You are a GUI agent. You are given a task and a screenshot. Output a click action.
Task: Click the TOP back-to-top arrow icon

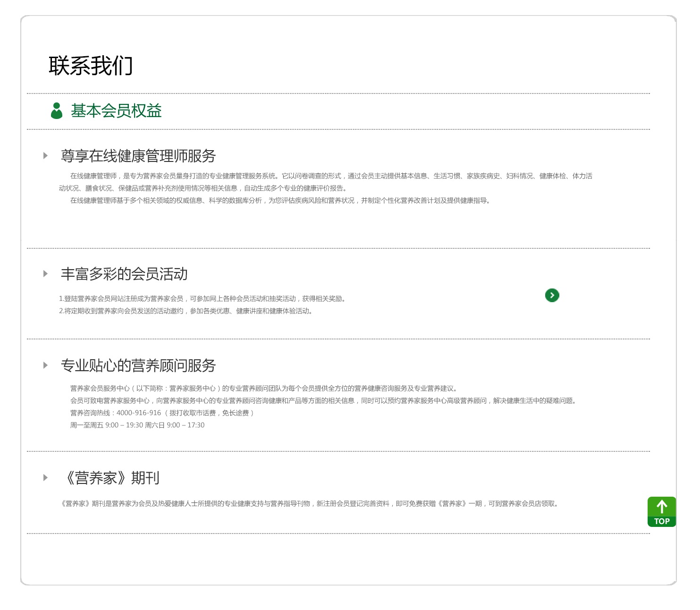point(662,511)
